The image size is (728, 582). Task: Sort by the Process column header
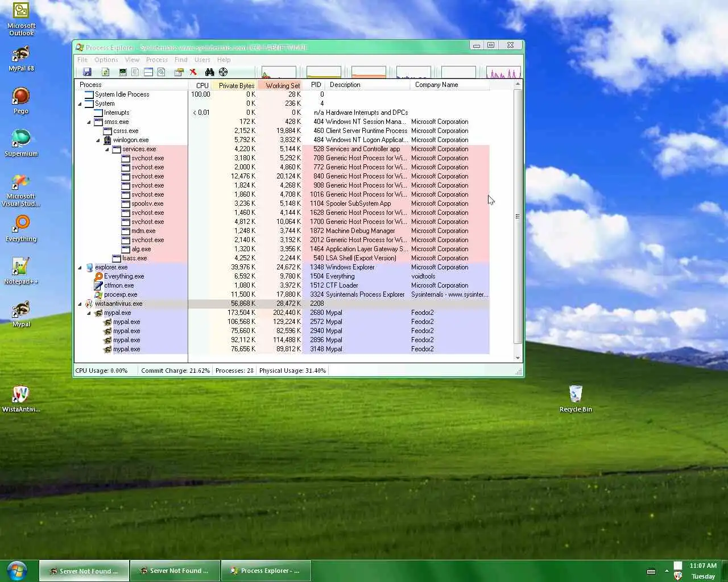131,85
